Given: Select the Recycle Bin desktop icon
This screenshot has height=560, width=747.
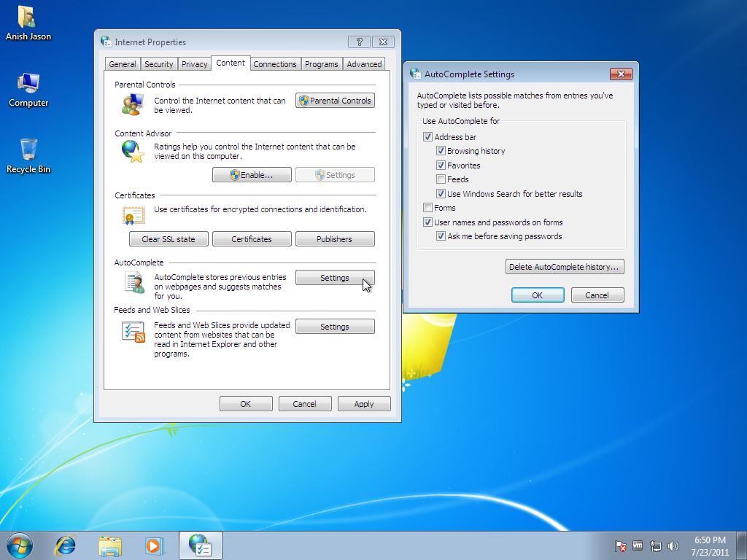Looking at the screenshot, I should tap(28, 156).
